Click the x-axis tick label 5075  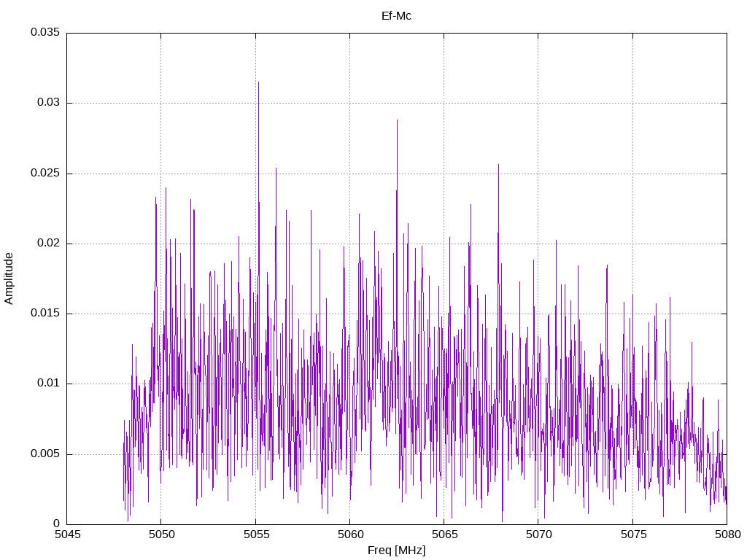[x=633, y=534]
